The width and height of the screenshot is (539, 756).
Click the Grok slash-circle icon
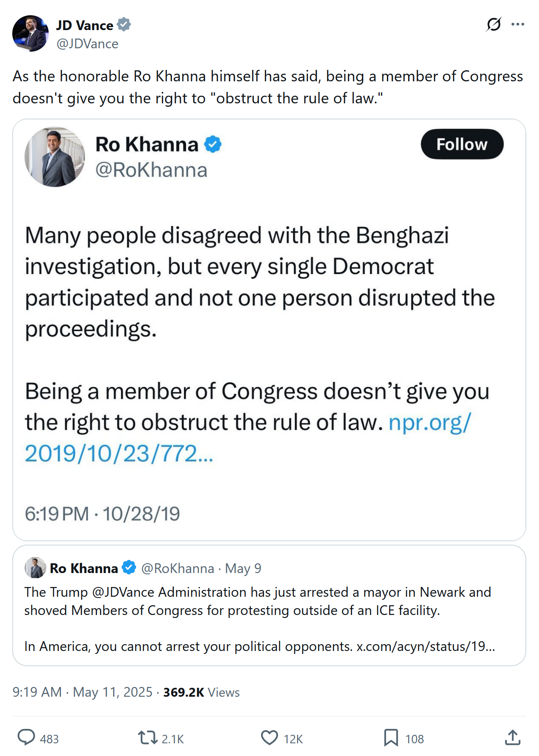click(494, 25)
